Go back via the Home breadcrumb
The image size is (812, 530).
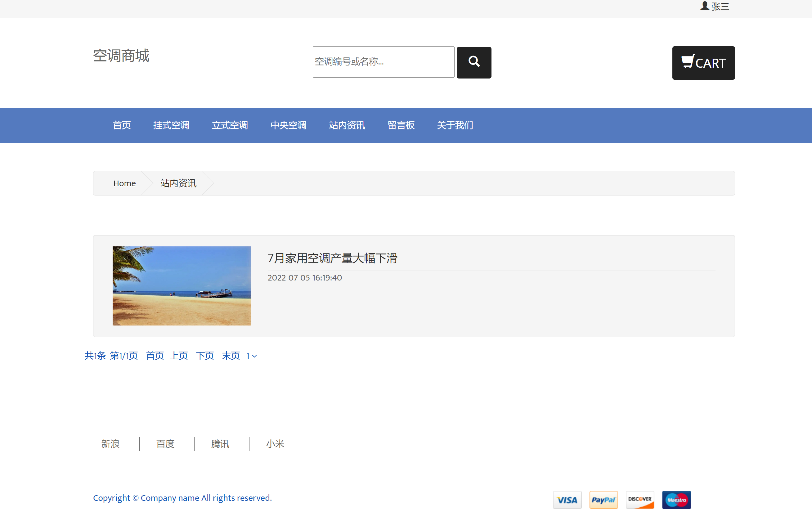click(124, 183)
